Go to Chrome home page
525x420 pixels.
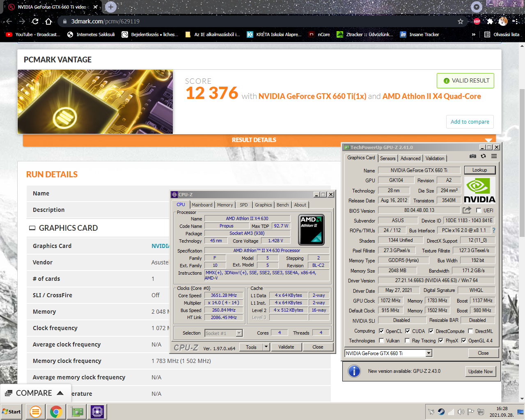pyautogui.click(x=48, y=21)
